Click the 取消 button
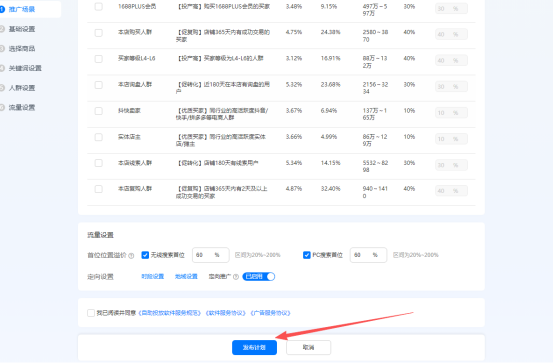The height and width of the screenshot is (363, 553). tap(309, 347)
